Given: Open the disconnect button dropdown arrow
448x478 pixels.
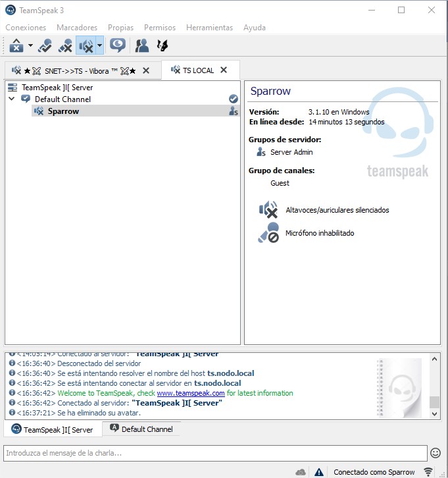Looking at the screenshot, I should click(x=30, y=45).
